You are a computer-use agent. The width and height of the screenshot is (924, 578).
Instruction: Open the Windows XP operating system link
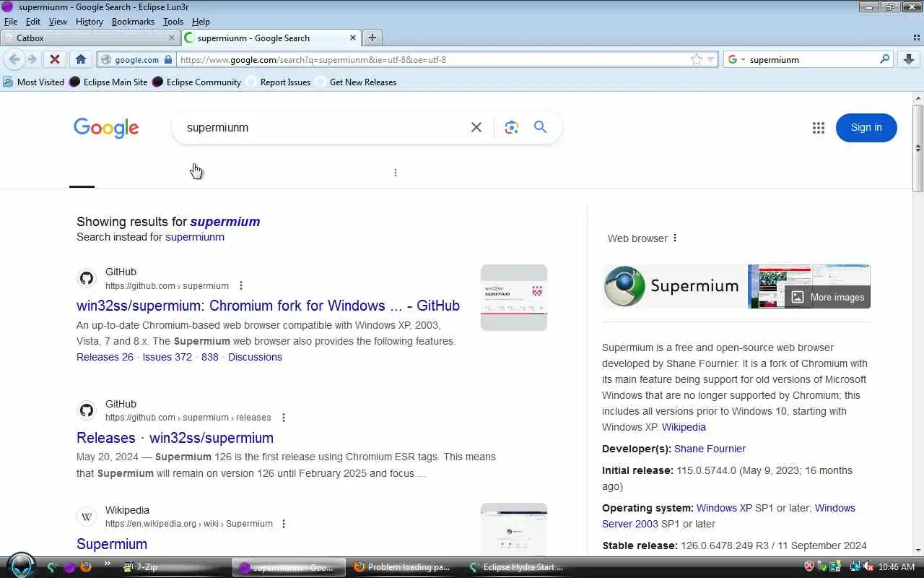click(x=724, y=508)
